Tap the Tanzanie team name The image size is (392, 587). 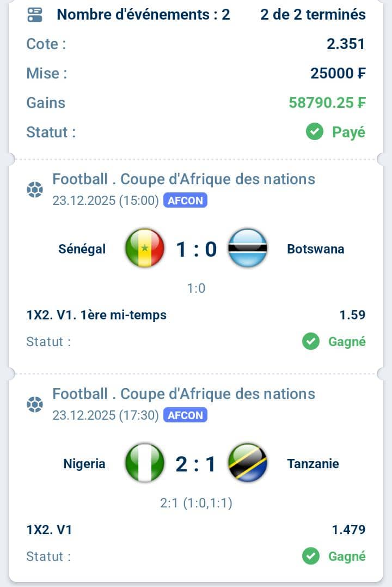tap(313, 464)
